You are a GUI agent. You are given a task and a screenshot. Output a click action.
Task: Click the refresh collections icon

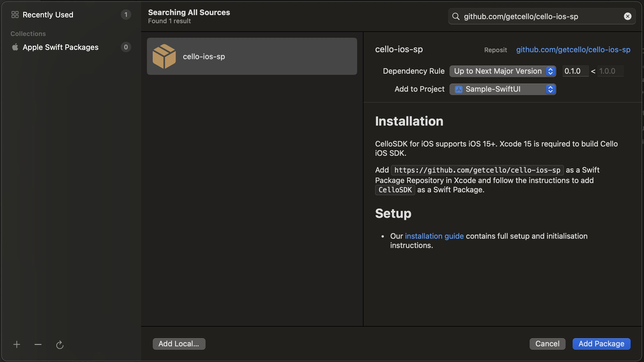tap(60, 345)
